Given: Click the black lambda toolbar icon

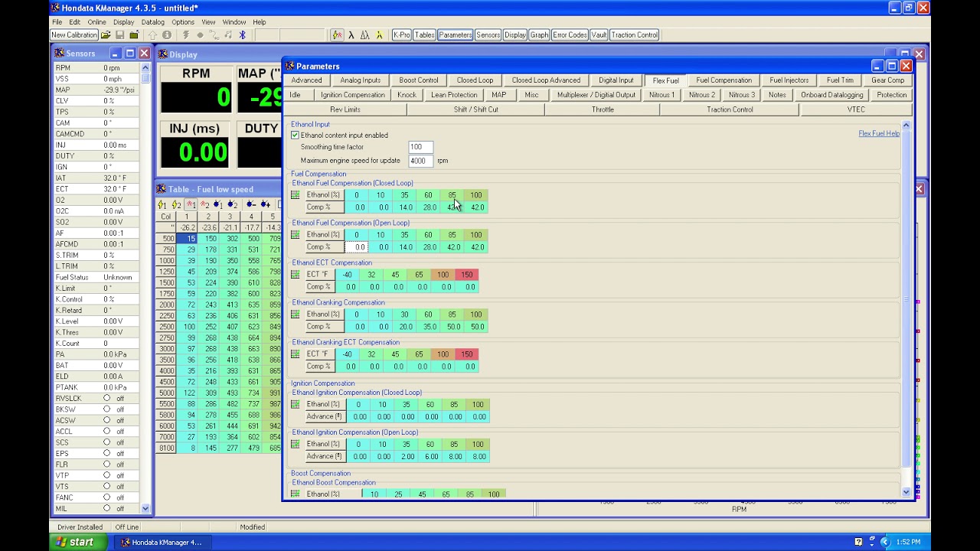Looking at the screenshot, I should [x=351, y=35].
